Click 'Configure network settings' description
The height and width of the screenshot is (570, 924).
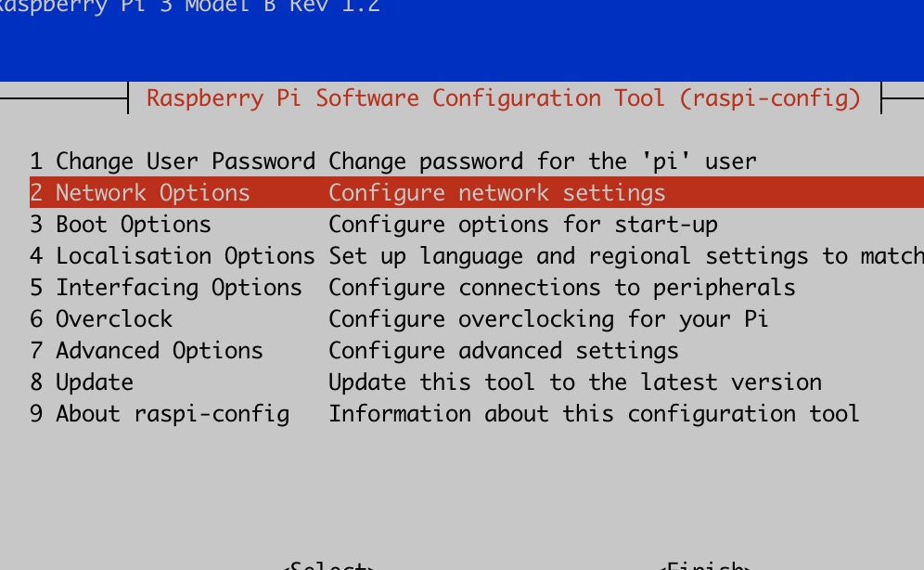click(x=497, y=193)
